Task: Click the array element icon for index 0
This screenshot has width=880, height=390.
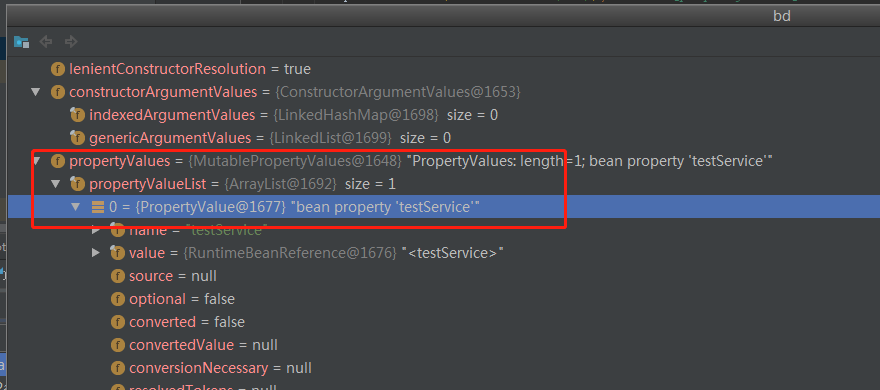Action: pyautogui.click(x=98, y=207)
